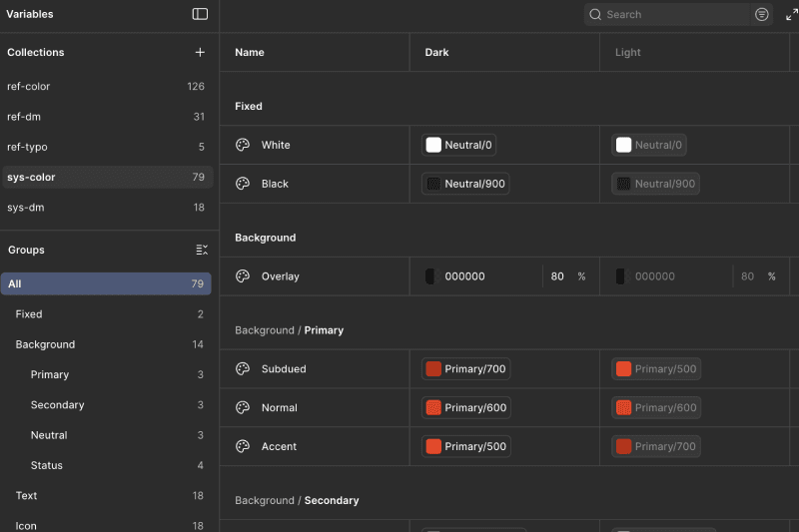Click the collapse groups icon
Viewport: 799px width, 532px height.
(202, 250)
